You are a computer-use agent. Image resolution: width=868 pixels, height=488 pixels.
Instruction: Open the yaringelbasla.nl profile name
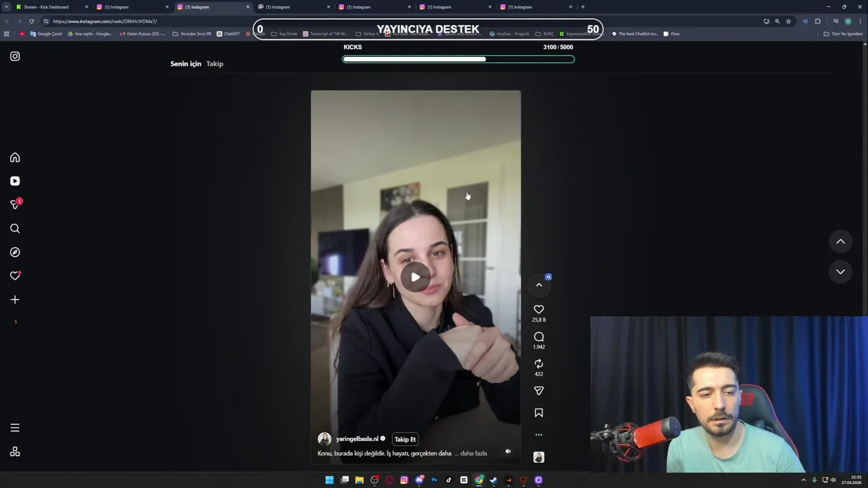(x=357, y=439)
